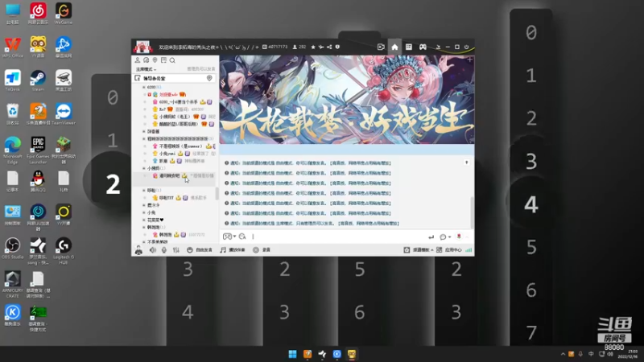Open the search magnifier in sidebar toolbar
This screenshot has width=644, height=362.
tap(172, 60)
